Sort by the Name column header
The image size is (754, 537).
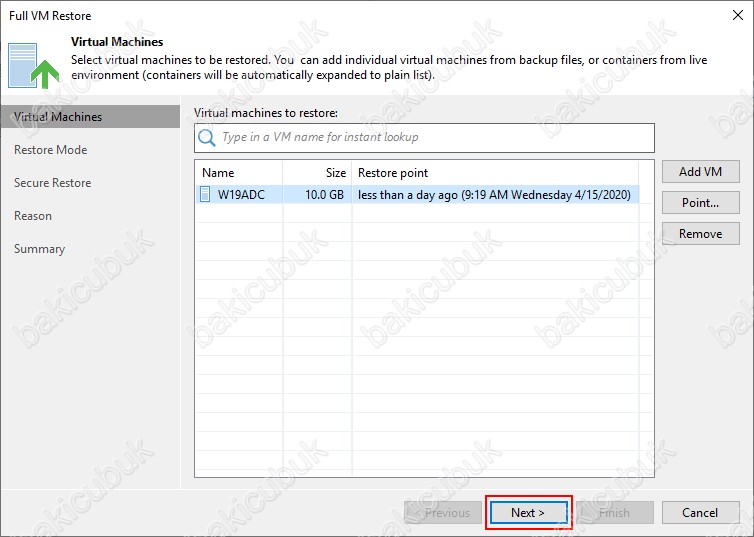[x=239, y=173]
